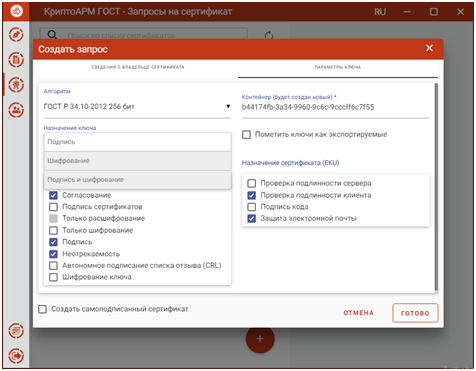Image resolution: width=476 pixels, height=371 pixels.
Task: Check Шифрование ключа checkbox
Action: click(x=53, y=277)
